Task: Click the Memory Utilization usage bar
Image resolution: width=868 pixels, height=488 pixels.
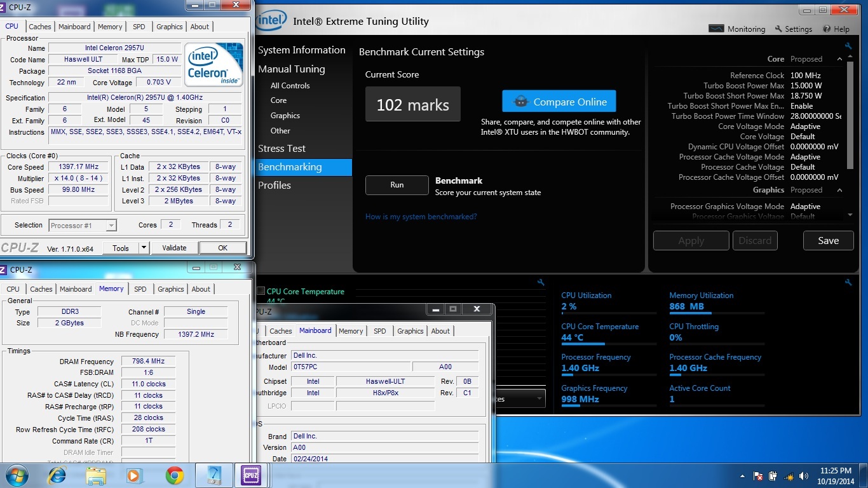Action: pyautogui.click(x=717, y=314)
